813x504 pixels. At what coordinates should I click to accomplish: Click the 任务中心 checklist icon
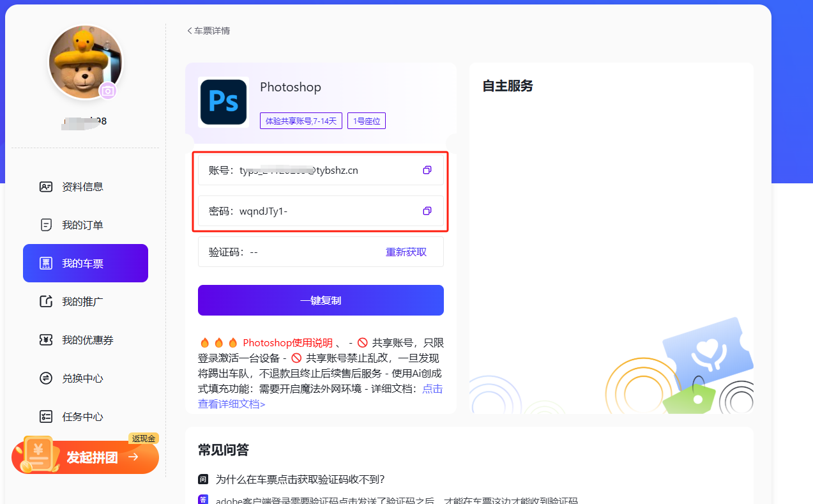click(46, 416)
